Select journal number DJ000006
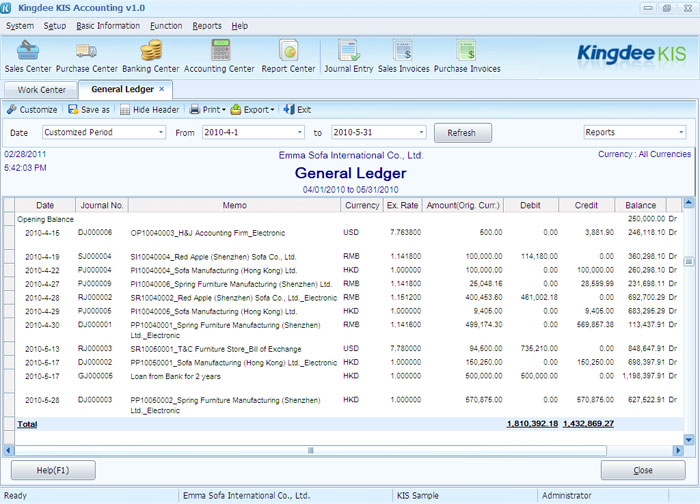The width and height of the screenshot is (700, 504). 95,232
